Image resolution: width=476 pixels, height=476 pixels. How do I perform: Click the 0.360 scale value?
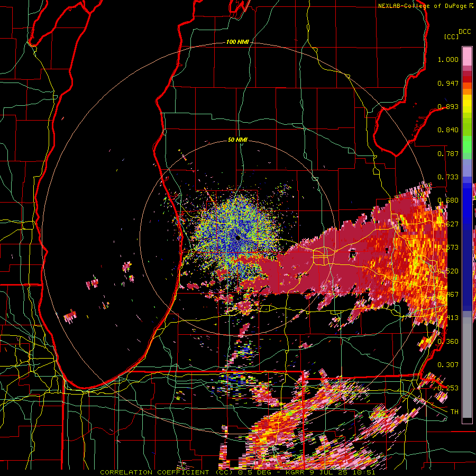(x=448, y=341)
